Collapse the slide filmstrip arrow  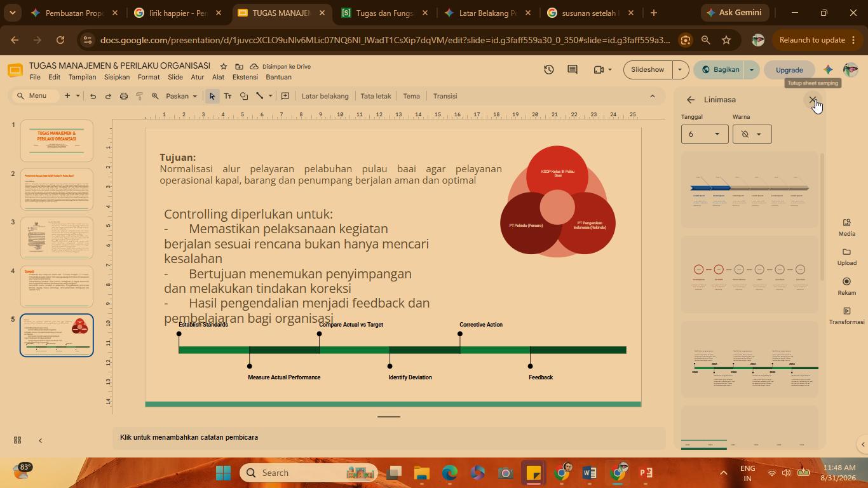(40, 440)
